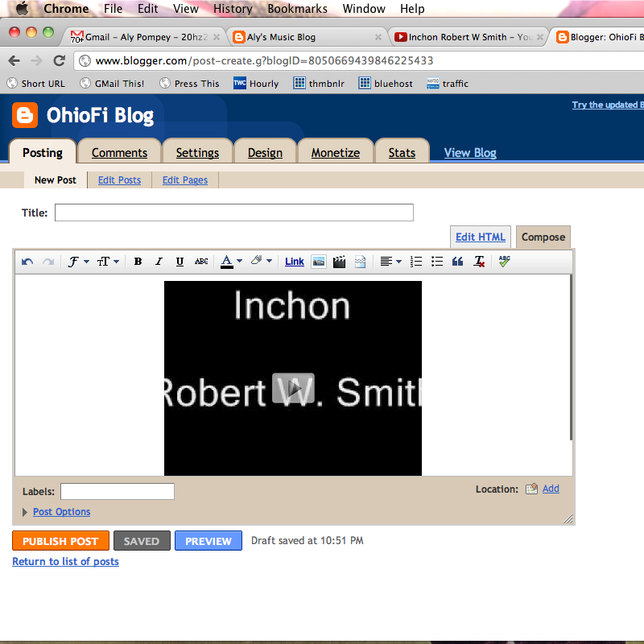Insert a Link from toolbar
The image size is (644, 644).
pos(295,262)
